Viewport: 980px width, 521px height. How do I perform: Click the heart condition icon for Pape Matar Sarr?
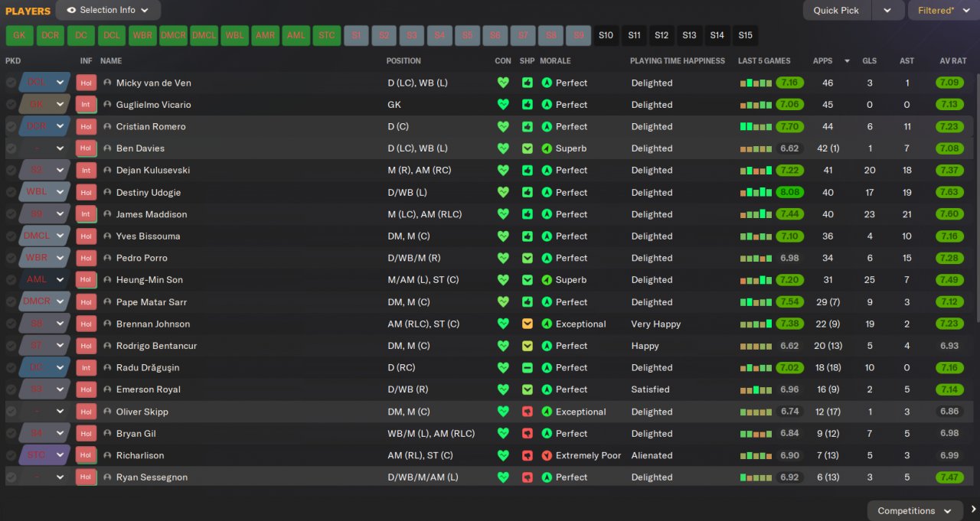pos(503,302)
